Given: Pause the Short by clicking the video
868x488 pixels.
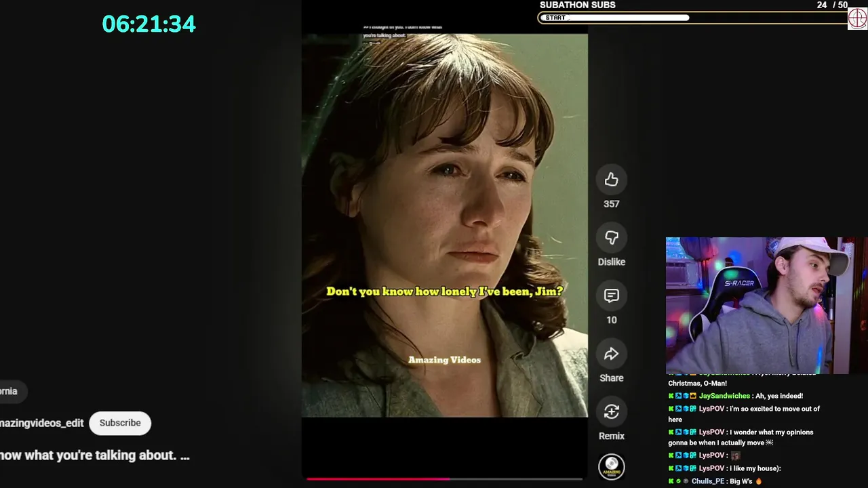Looking at the screenshot, I should [444, 224].
